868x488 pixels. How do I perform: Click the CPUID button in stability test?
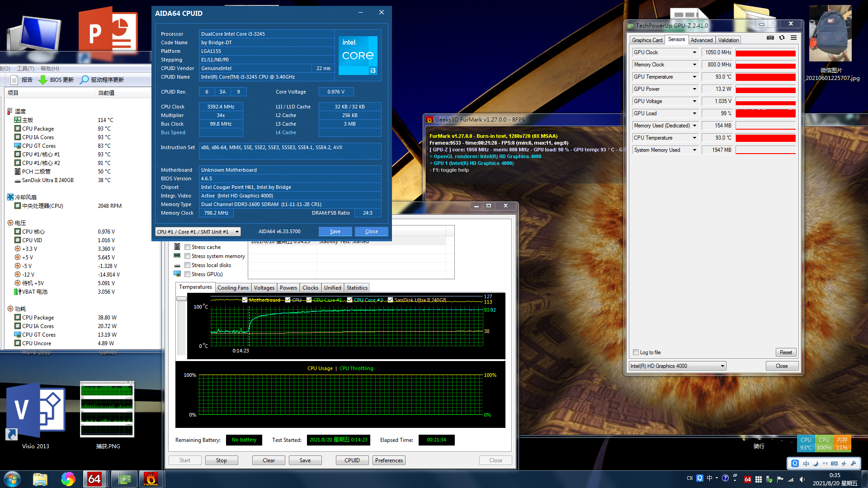[x=352, y=460]
